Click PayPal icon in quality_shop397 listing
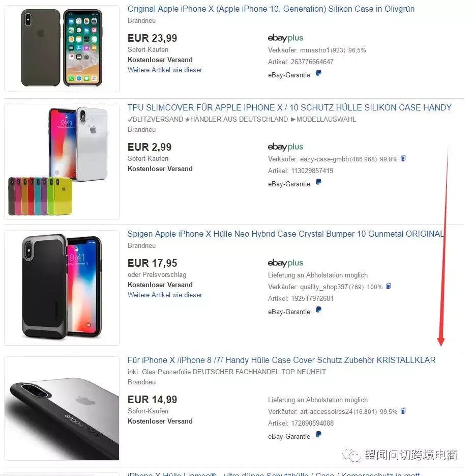Image resolution: width=473 pixels, height=476 pixels. click(x=318, y=310)
